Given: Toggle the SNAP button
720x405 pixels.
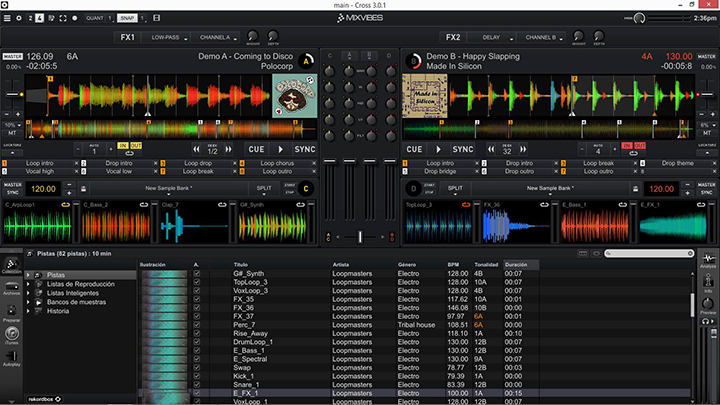Looking at the screenshot, I should pyautogui.click(x=127, y=18).
